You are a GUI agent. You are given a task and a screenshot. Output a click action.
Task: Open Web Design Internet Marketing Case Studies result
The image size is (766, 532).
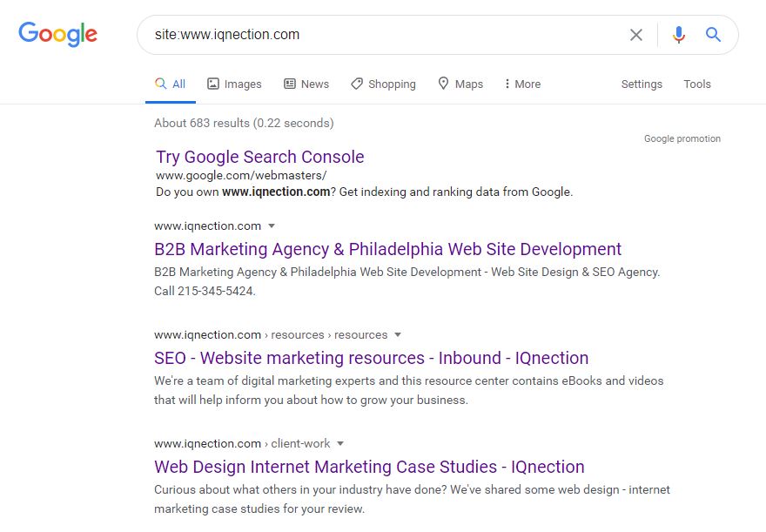[369, 467]
